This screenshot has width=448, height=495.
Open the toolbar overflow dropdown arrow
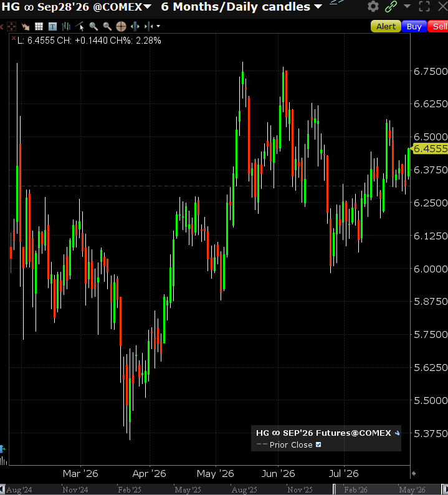(x=158, y=27)
